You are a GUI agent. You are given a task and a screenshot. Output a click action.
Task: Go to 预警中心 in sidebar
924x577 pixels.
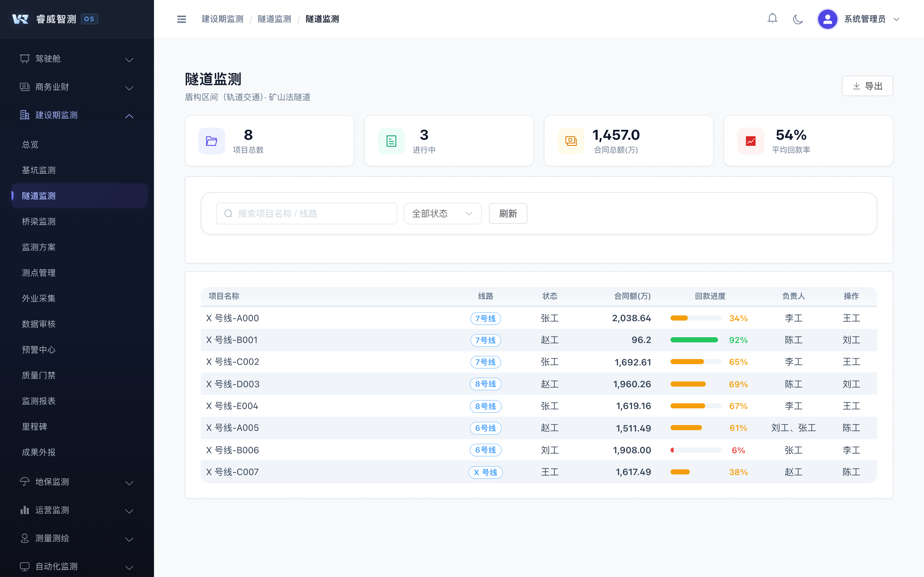click(38, 349)
